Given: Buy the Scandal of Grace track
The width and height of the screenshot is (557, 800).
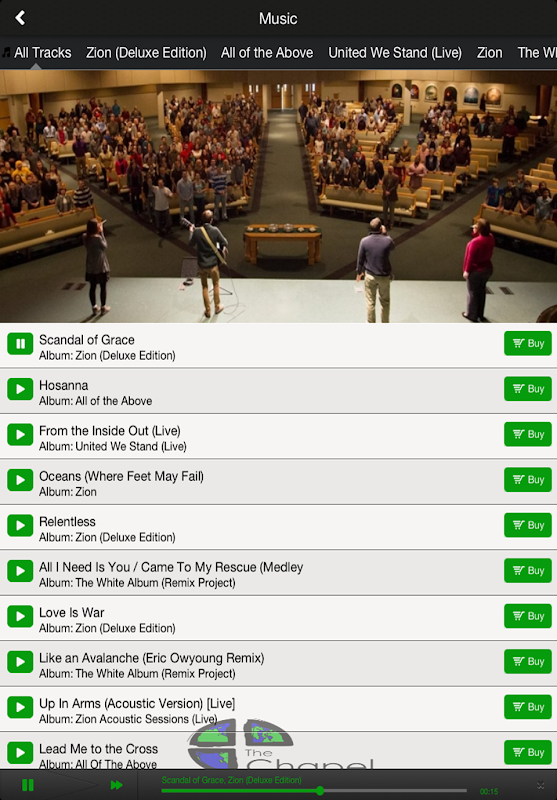Looking at the screenshot, I should coord(528,343).
